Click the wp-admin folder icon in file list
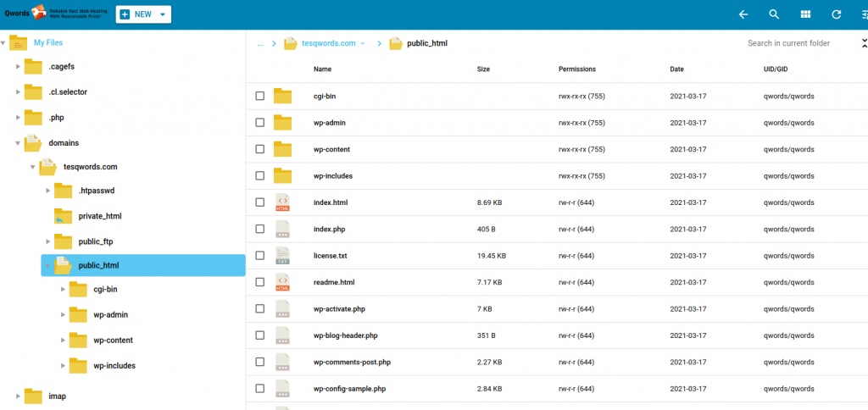The width and height of the screenshot is (868, 410). (282, 122)
